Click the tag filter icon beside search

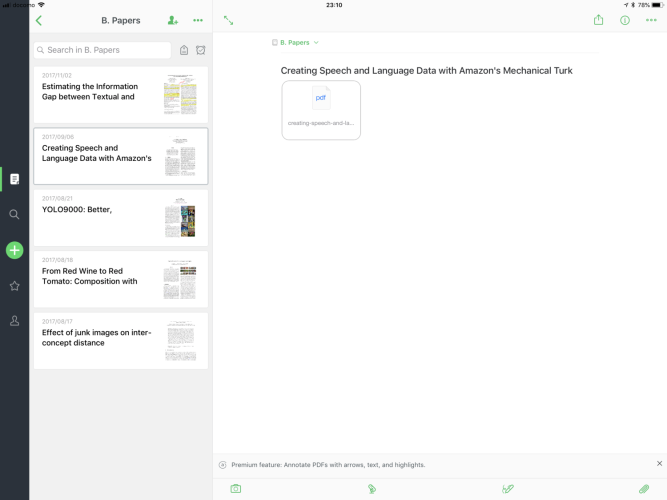pyautogui.click(x=184, y=50)
